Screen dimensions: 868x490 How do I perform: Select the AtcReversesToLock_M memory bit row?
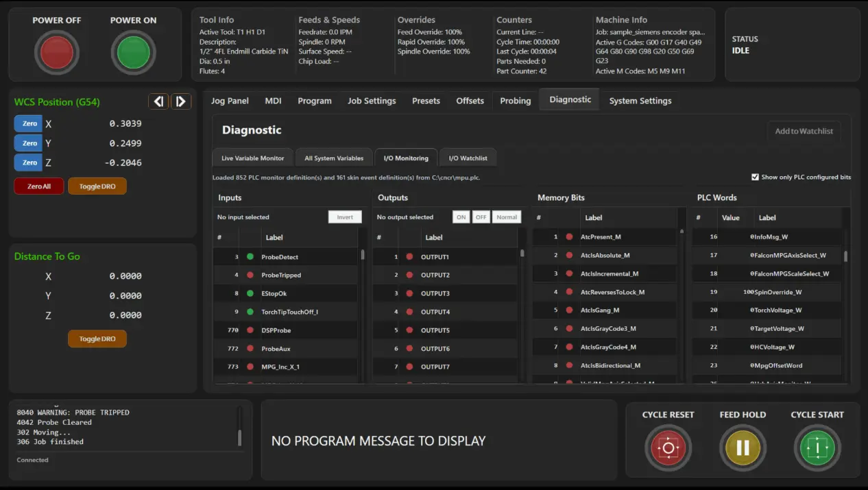coord(605,292)
